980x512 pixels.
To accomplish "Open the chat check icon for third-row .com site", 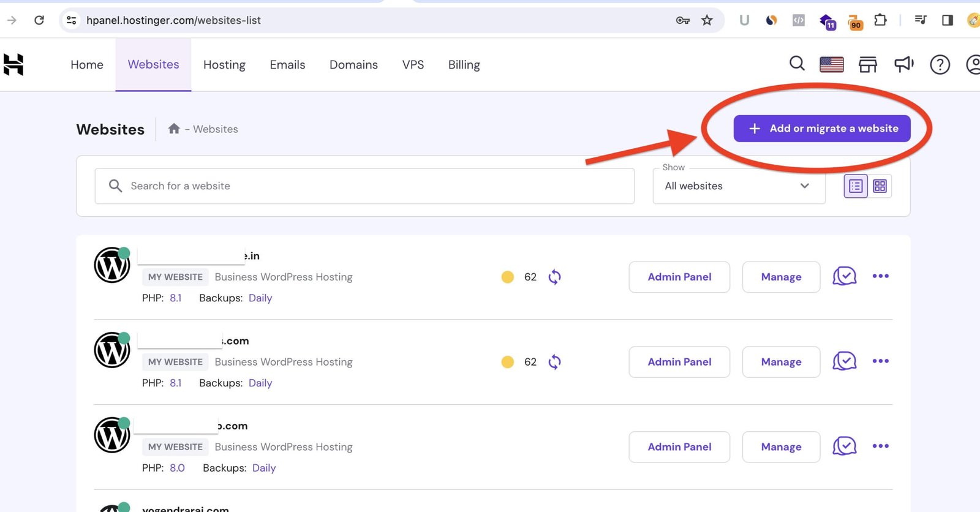I will pyautogui.click(x=845, y=446).
